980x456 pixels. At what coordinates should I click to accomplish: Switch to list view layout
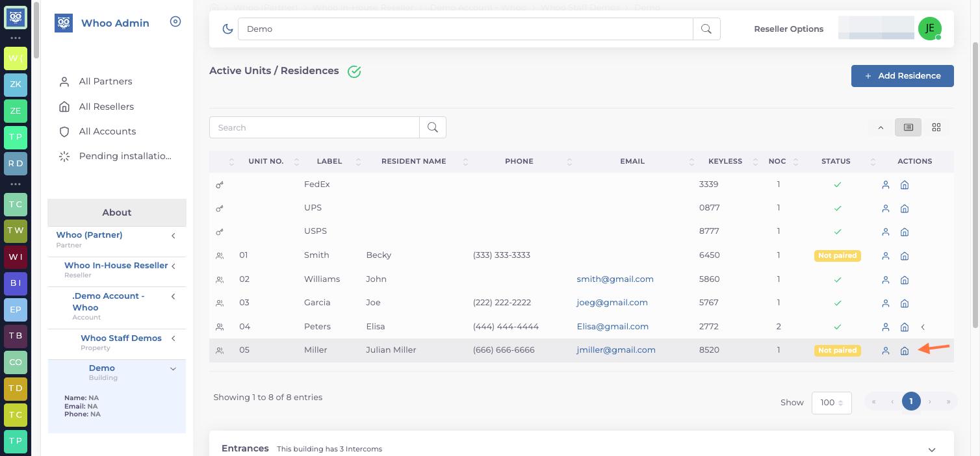(x=908, y=127)
